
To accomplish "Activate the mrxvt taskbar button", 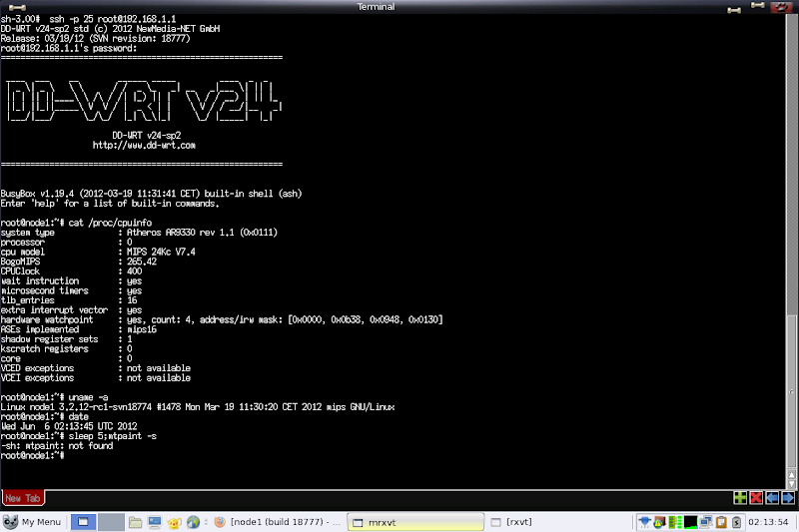I will (415, 522).
